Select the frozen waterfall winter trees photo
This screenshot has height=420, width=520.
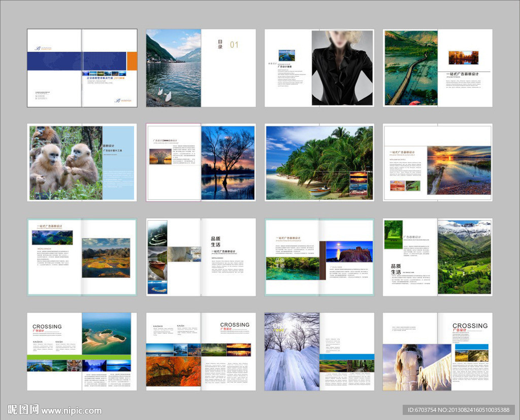coord(292,352)
